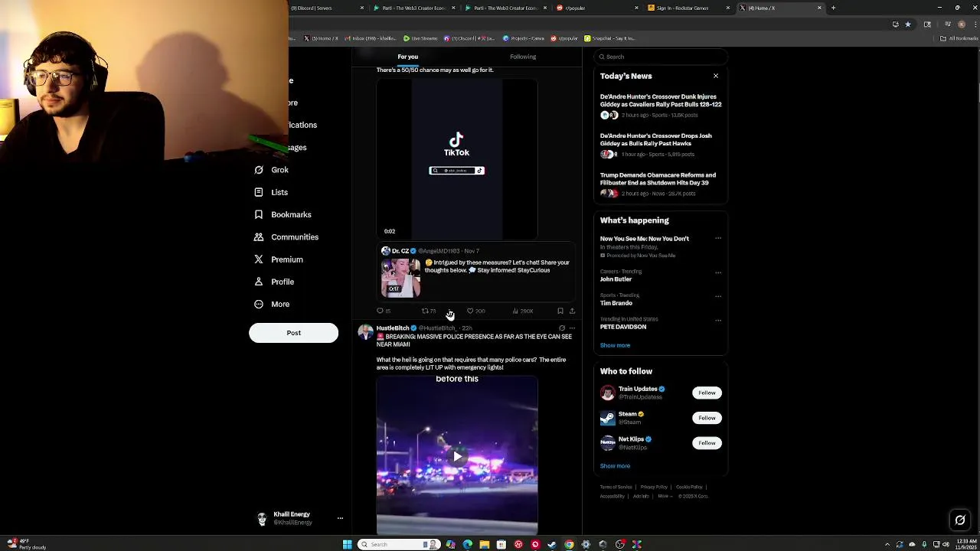Open options for Now You See Me trend
The width and height of the screenshot is (980, 551).
click(x=718, y=238)
